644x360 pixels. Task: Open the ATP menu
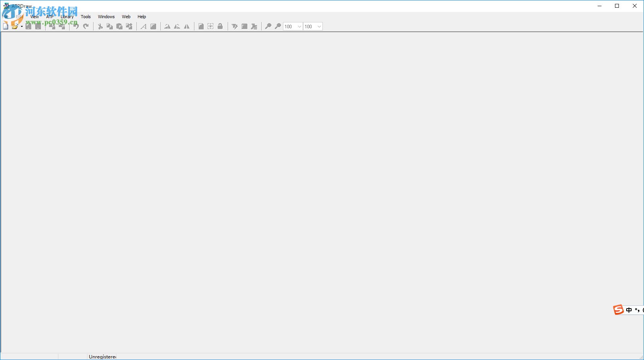[x=50, y=17]
